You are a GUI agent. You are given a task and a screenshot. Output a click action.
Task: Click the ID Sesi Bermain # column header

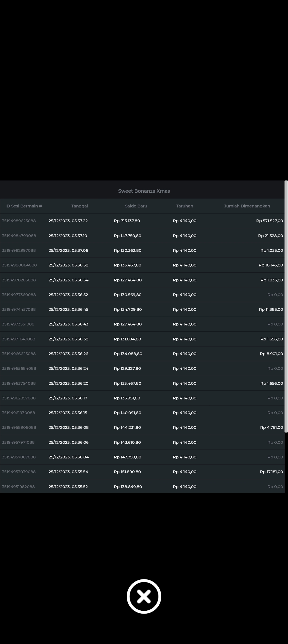point(24,206)
